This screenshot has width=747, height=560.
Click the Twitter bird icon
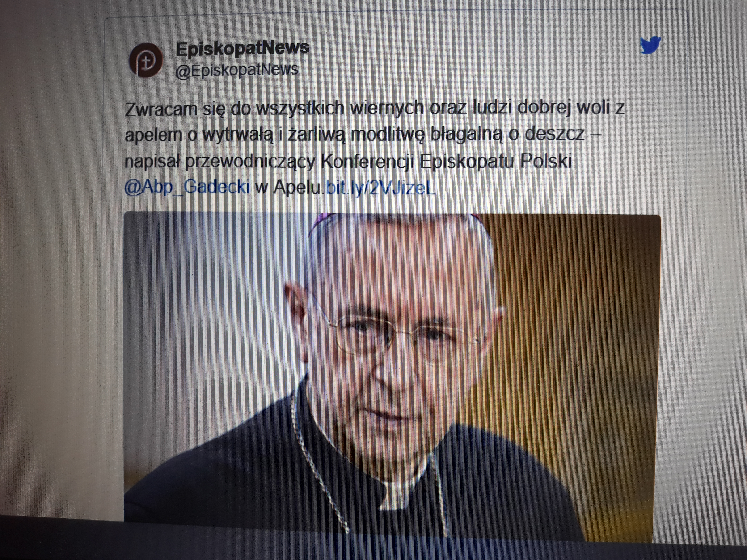650,45
